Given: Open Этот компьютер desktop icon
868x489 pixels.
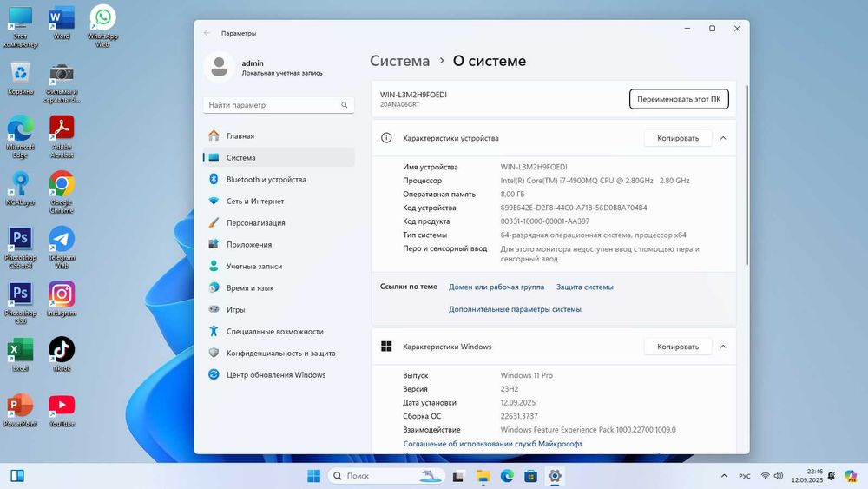Looking at the screenshot, I should click(x=20, y=26).
